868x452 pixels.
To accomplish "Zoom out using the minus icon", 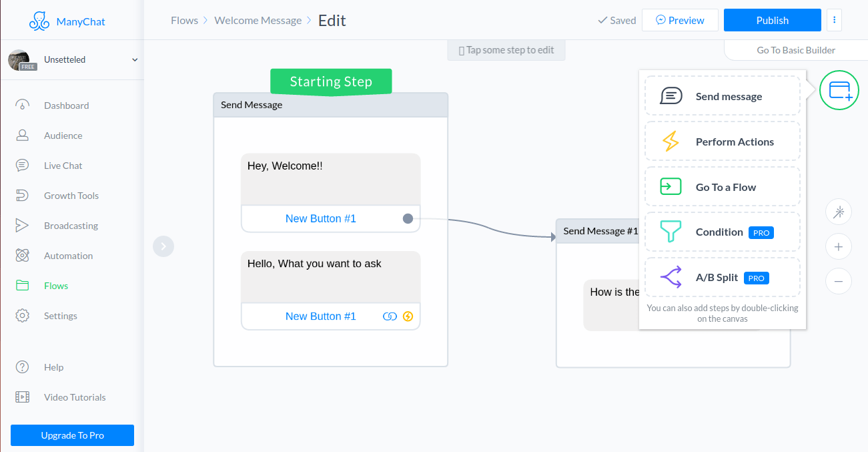I will point(838,281).
